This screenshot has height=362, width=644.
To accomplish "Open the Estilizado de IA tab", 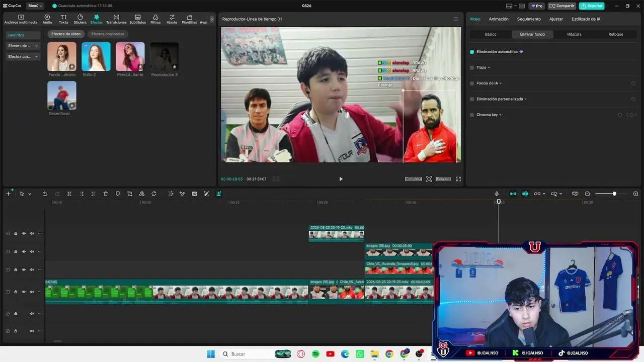I will coord(586,19).
